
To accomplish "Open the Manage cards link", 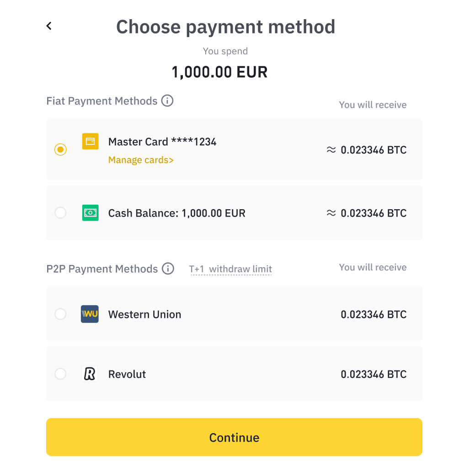I will 141,160.
